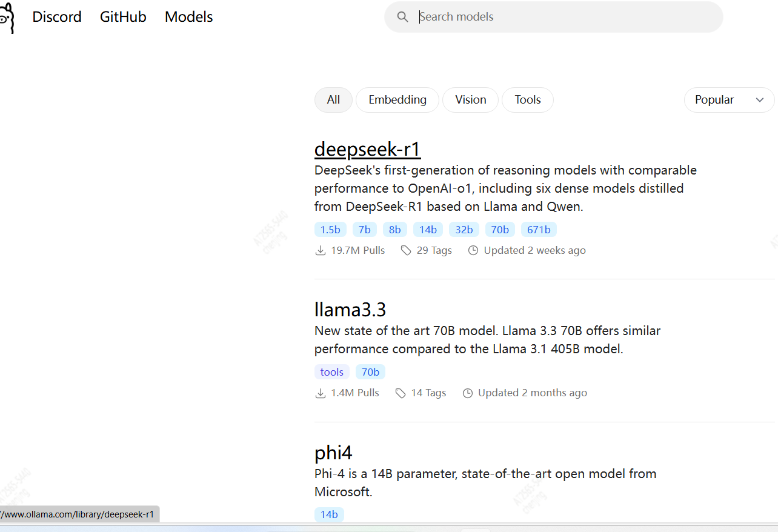The image size is (778, 532).
Task: Click the tag icon beside 14 Tags
Action: point(401,393)
